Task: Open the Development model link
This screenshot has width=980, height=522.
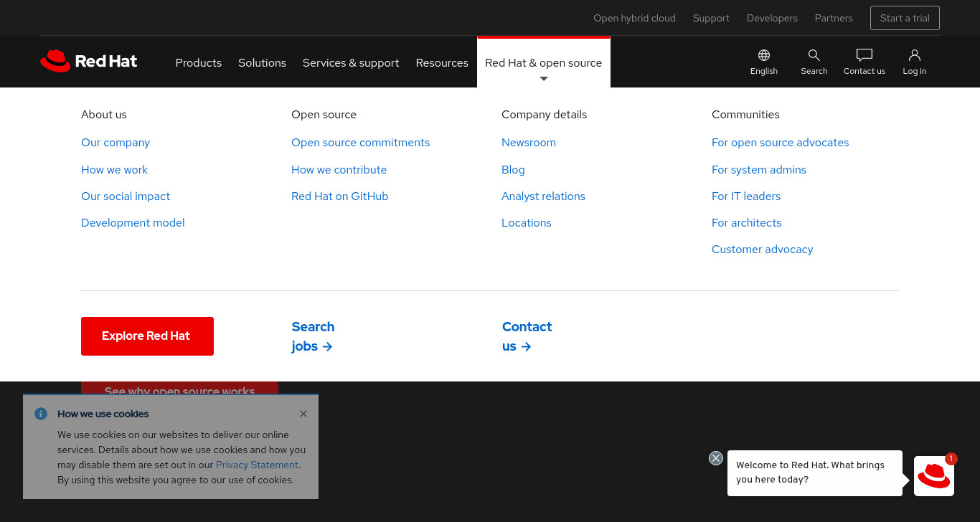Action: click(133, 222)
